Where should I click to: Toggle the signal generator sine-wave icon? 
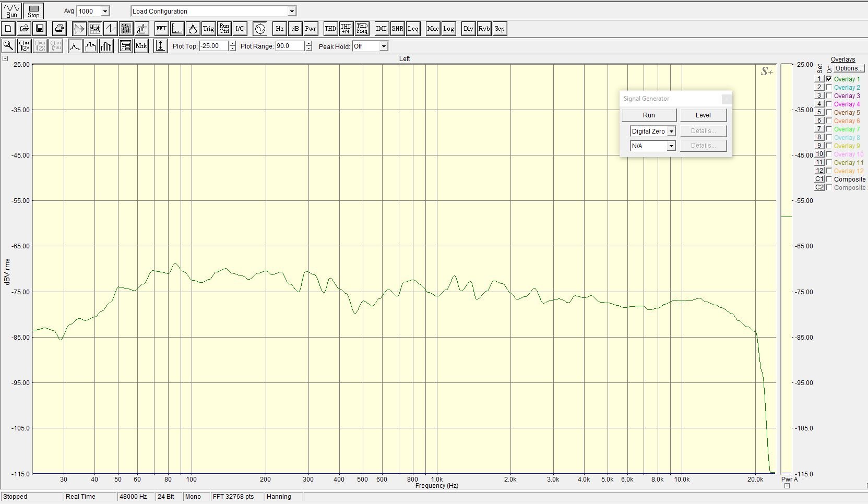click(x=260, y=29)
